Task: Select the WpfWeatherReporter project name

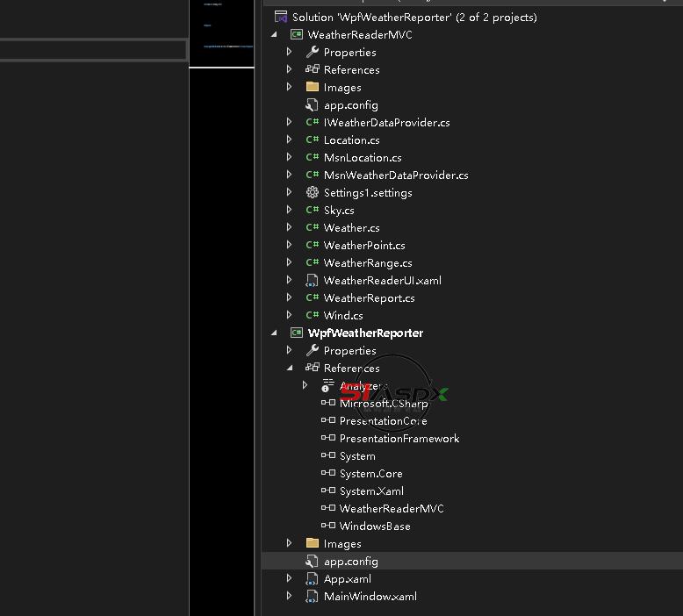Action: (x=365, y=333)
